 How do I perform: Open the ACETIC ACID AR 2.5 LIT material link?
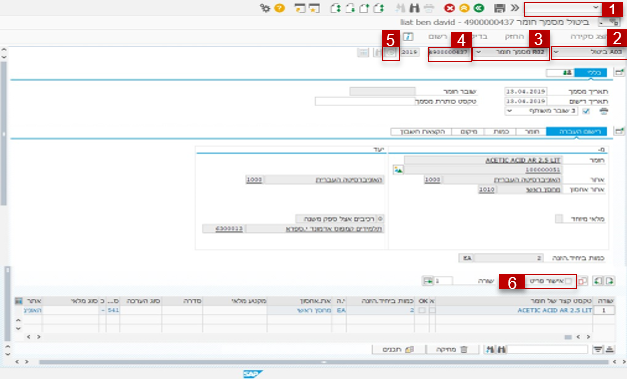(x=523, y=160)
